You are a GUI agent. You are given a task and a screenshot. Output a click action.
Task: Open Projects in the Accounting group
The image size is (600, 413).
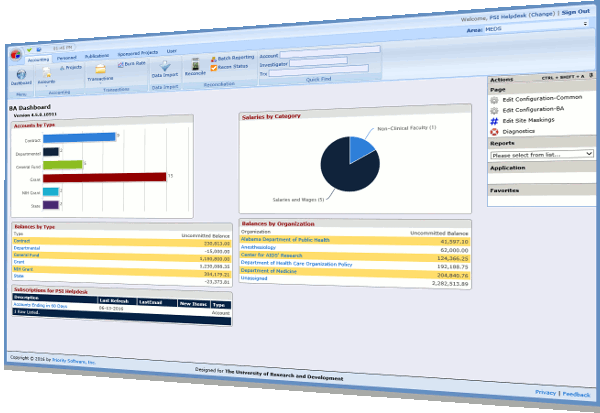[71, 67]
